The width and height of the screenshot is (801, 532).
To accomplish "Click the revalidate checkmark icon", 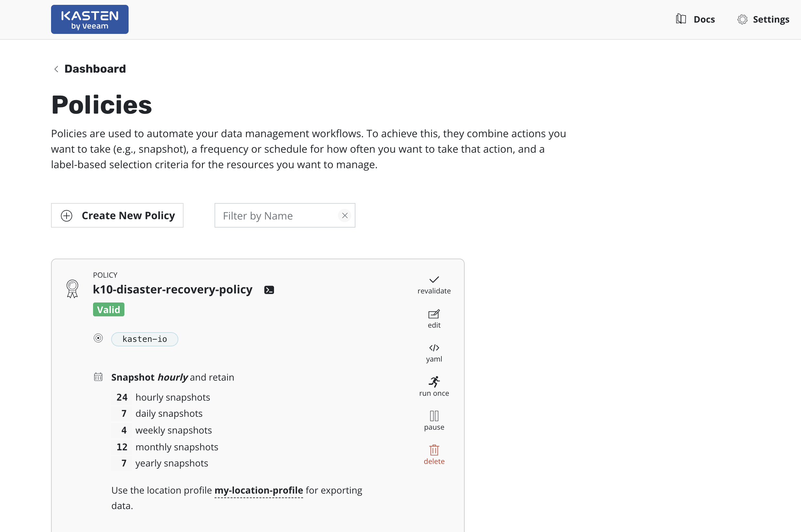I will tap(434, 280).
